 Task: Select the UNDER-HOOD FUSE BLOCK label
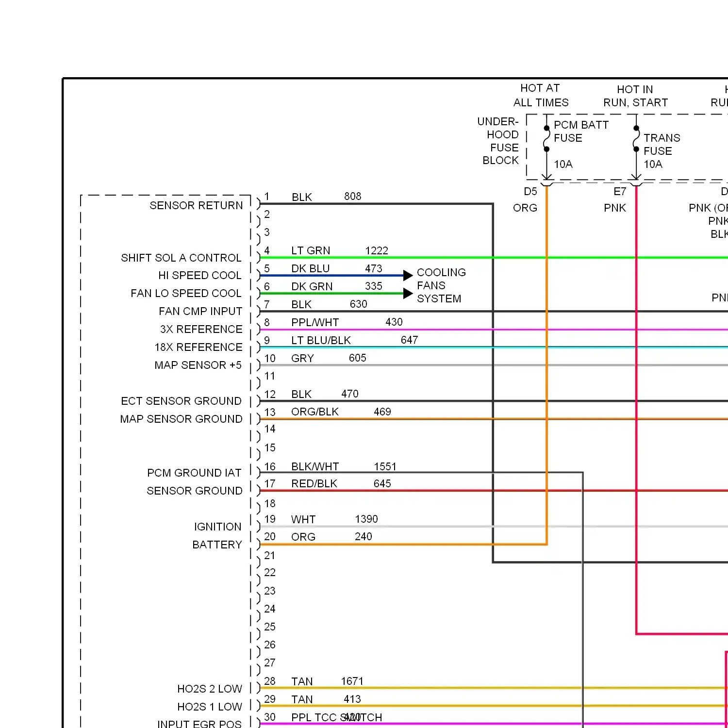click(498, 141)
